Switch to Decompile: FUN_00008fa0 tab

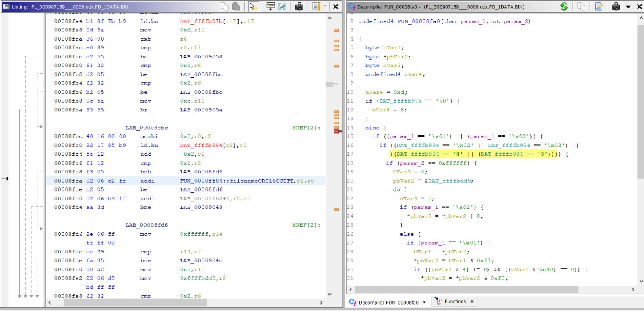388,302
